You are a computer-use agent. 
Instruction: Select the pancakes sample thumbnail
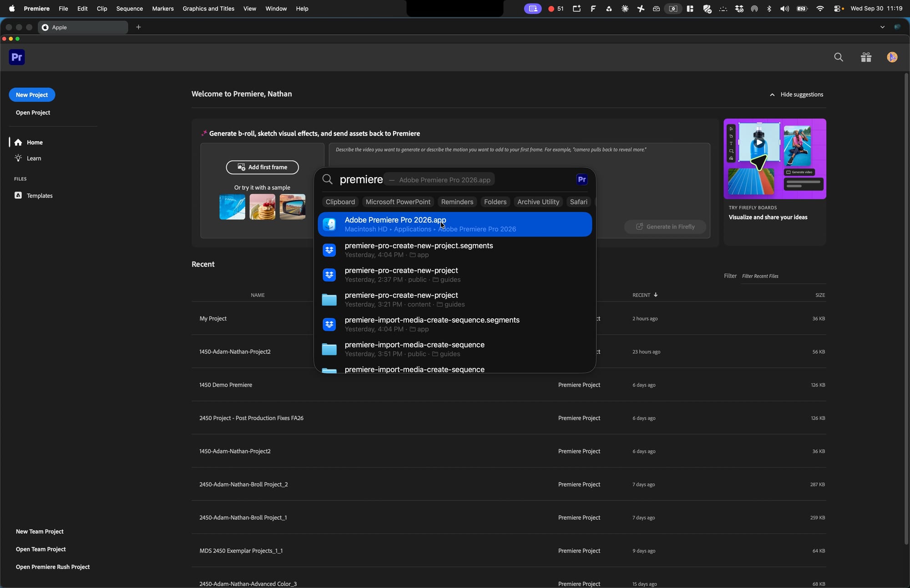point(262,207)
